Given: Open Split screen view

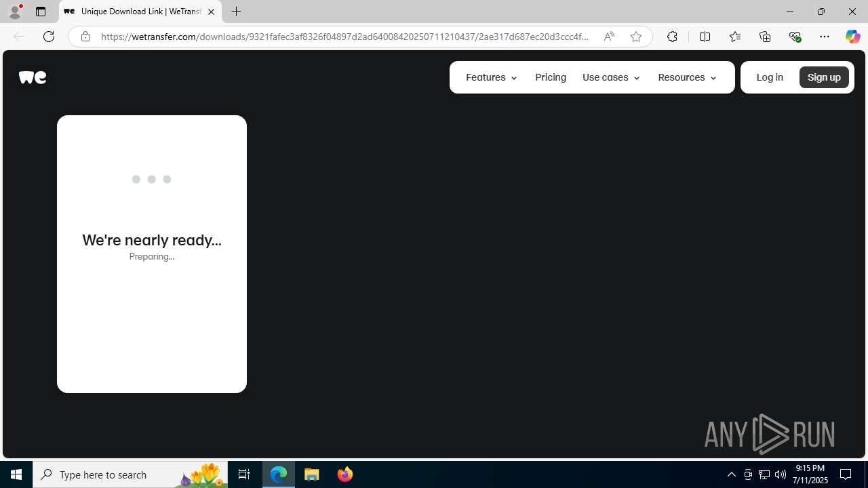Looking at the screenshot, I should [x=705, y=37].
